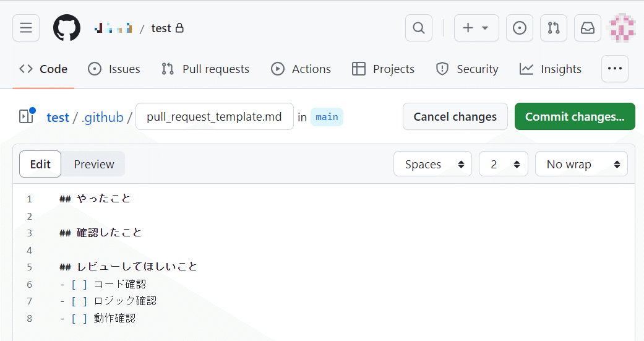Expand the create new plus dropdown

476,28
